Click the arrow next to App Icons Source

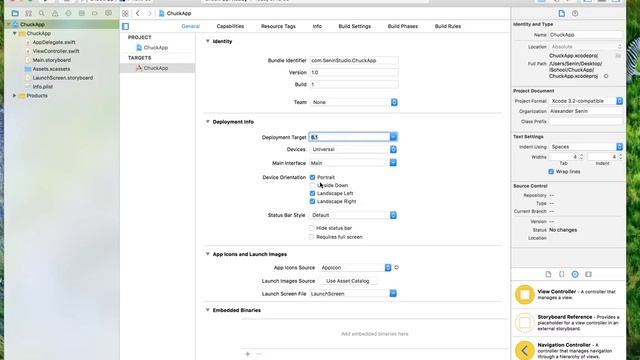pyautogui.click(x=396, y=268)
